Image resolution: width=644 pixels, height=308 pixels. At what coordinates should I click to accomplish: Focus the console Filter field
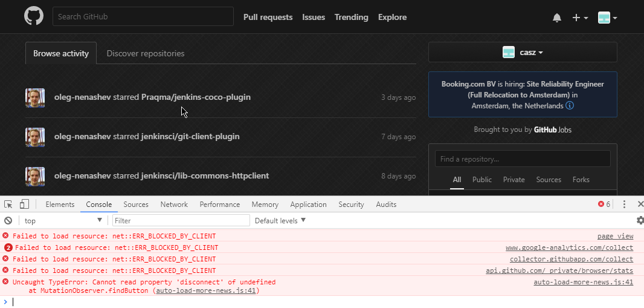coord(181,220)
